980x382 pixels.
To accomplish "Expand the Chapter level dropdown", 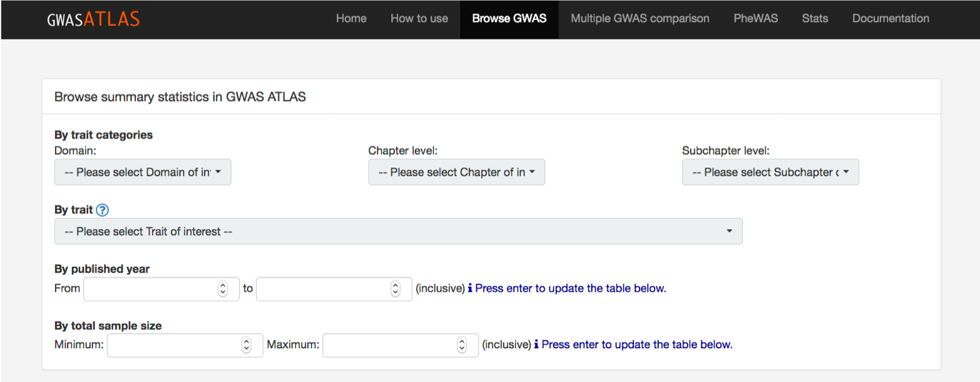I will [456, 172].
